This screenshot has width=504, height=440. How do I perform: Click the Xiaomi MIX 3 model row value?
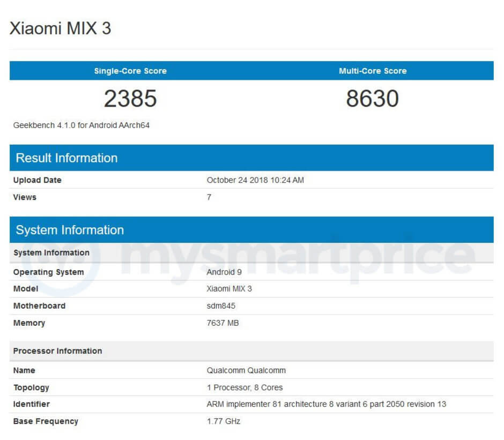tap(229, 289)
